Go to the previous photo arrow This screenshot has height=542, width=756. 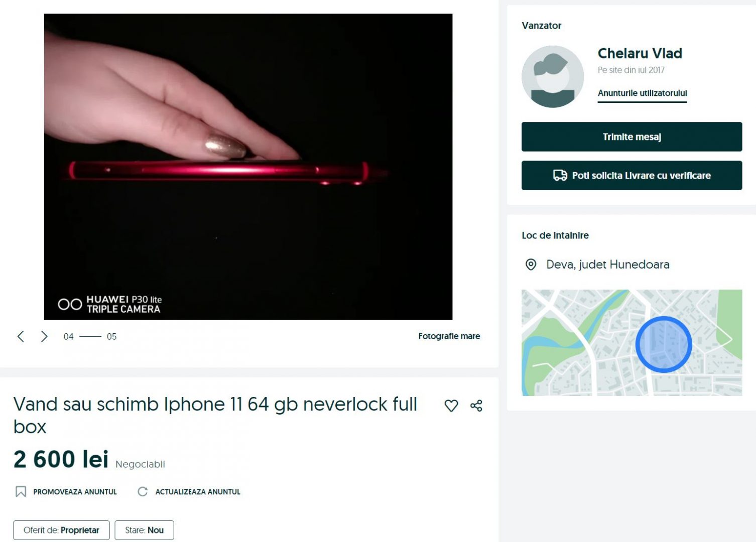tap(21, 336)
